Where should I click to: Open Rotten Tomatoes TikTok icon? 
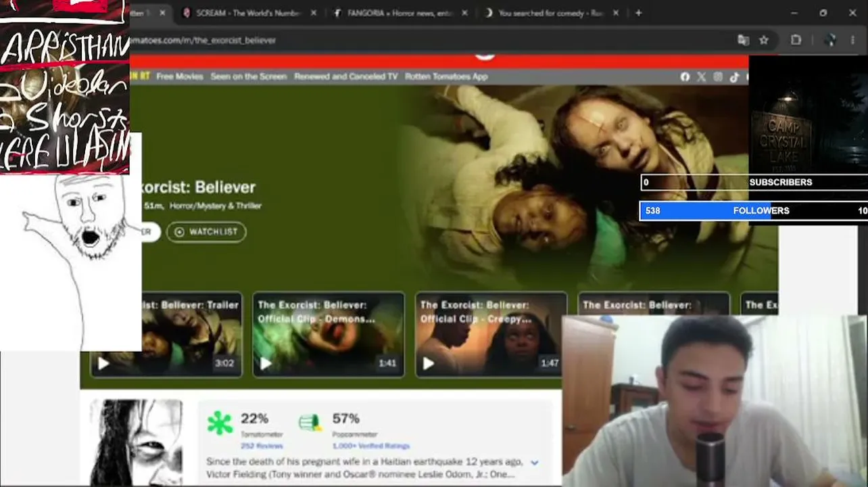point(734,77)
